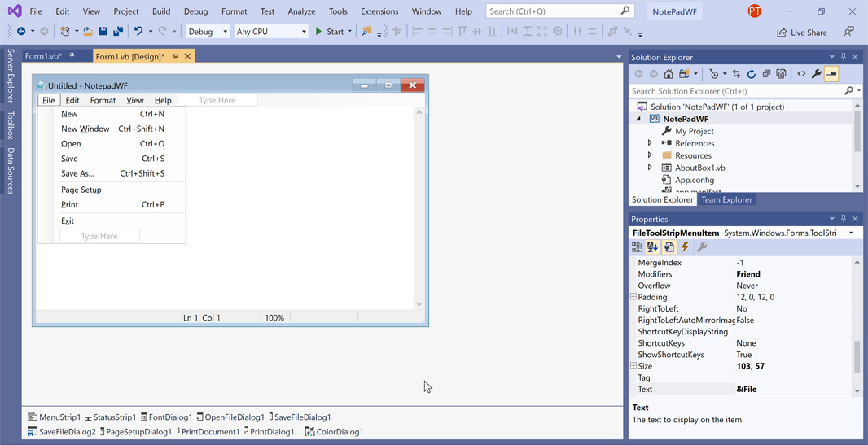
Task: Click the Undo arrow in the toolbar
Action: [138, 32]
